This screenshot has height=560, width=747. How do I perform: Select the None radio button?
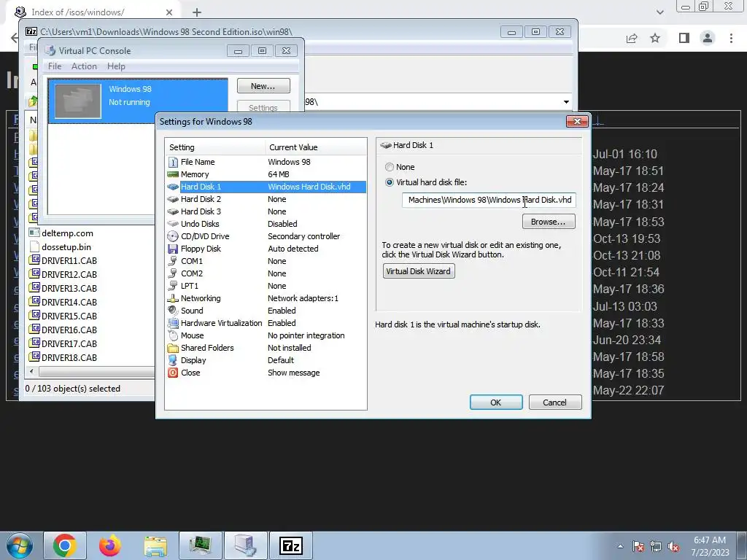click(x=390, y=167)
